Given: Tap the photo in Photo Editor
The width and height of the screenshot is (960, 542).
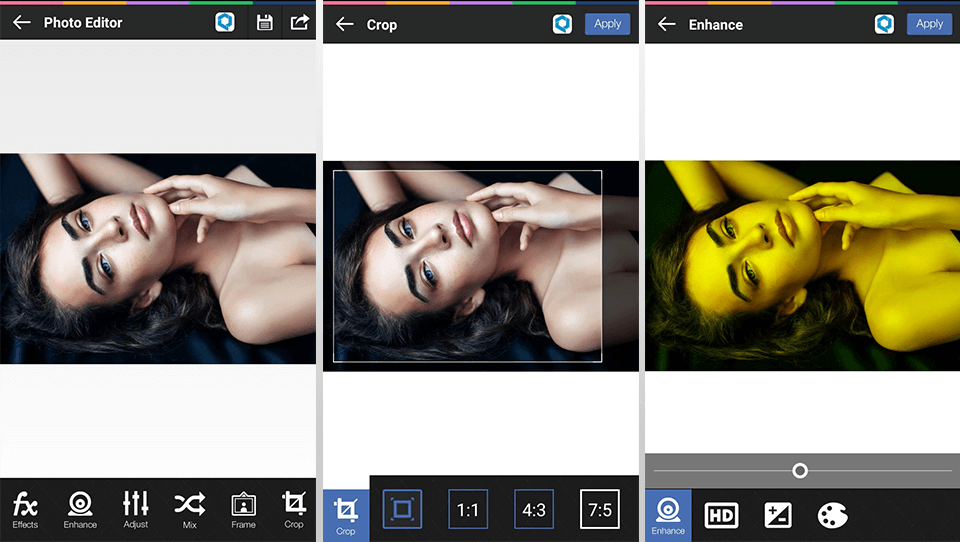Looking at the screenshot, I should point(158,258).
